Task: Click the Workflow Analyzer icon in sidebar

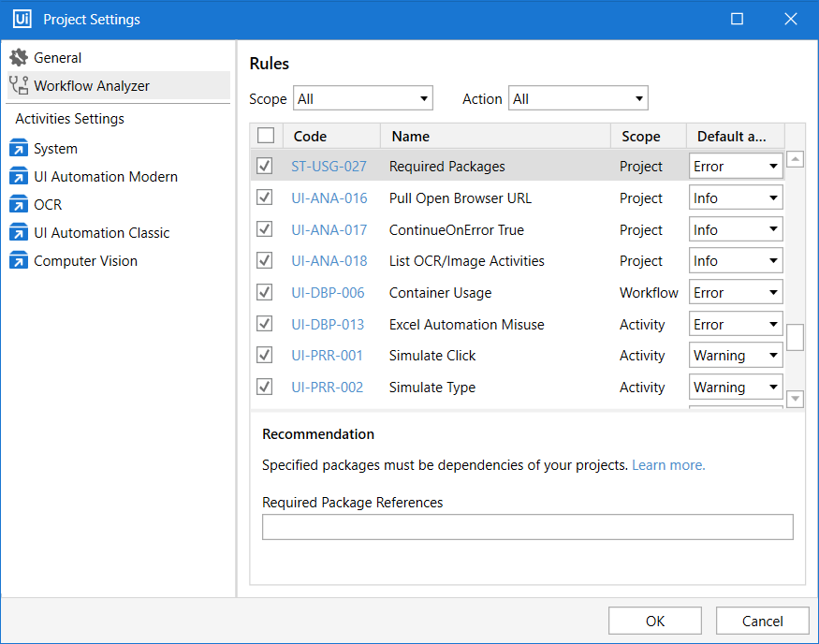Action: pyautogui.click(x=19, y=86)
